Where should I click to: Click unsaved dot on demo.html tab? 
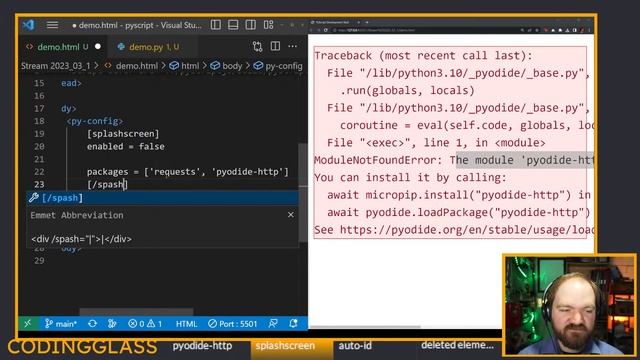point(98,47)
